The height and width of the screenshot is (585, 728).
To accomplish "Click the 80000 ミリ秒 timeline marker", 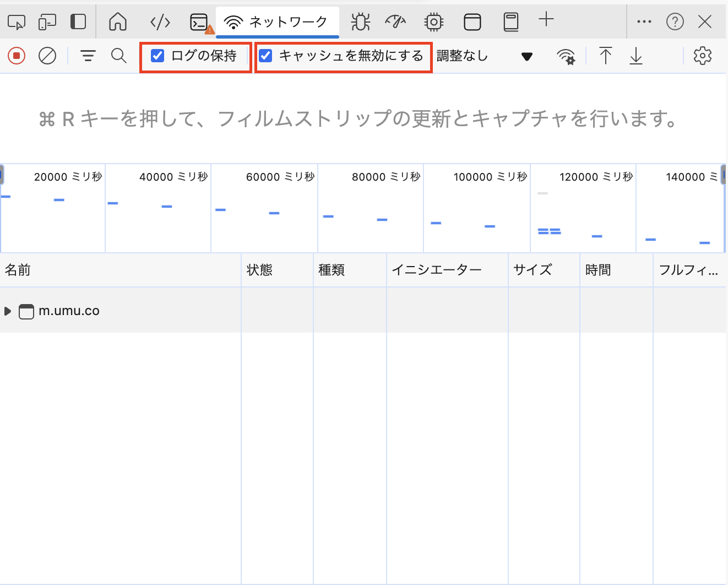I will tap(385, 177).
